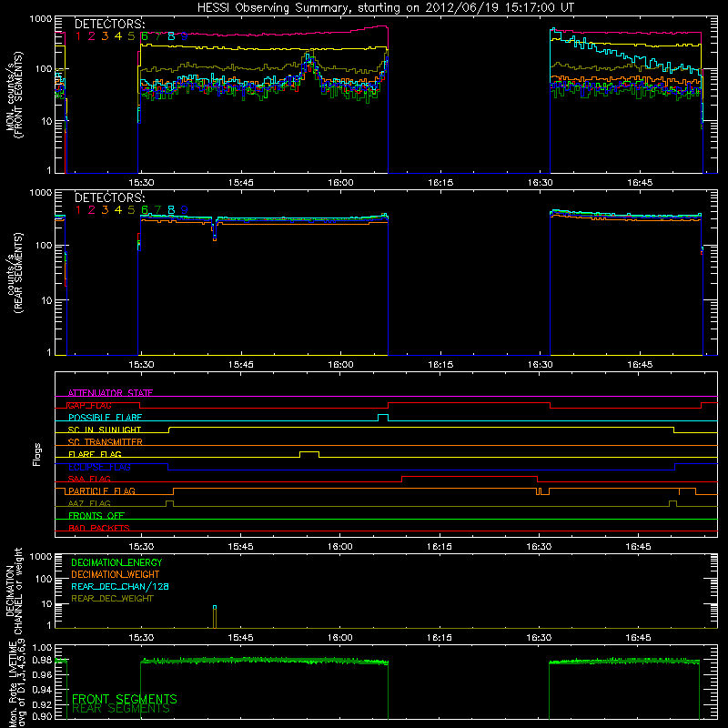Click detector 3 in front segments legend
This screenshot has height=728, width=728.
coord(105,36)
